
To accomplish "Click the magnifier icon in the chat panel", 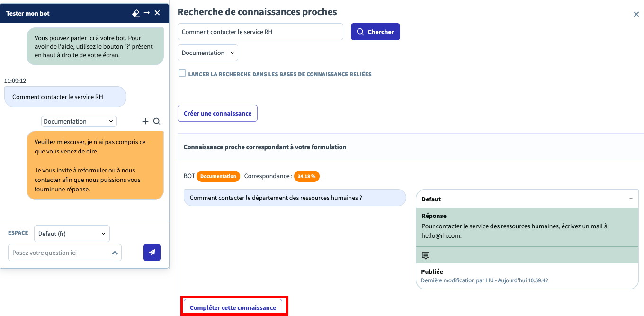I will [x=157, y=121].
